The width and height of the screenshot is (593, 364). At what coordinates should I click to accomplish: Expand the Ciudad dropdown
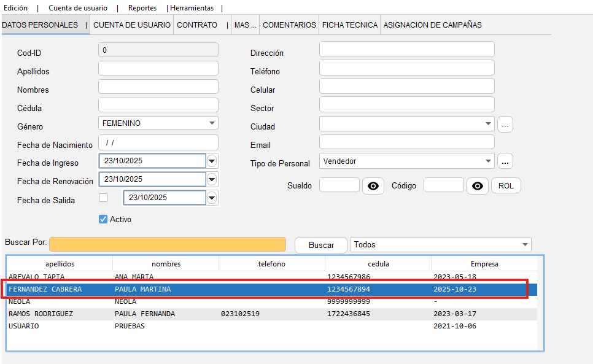click(488, 124)
